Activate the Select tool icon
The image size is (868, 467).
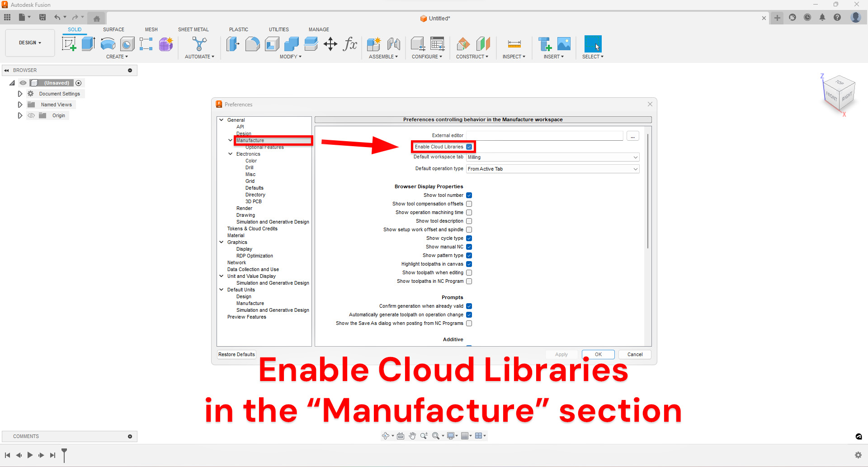tap(593, 44)
